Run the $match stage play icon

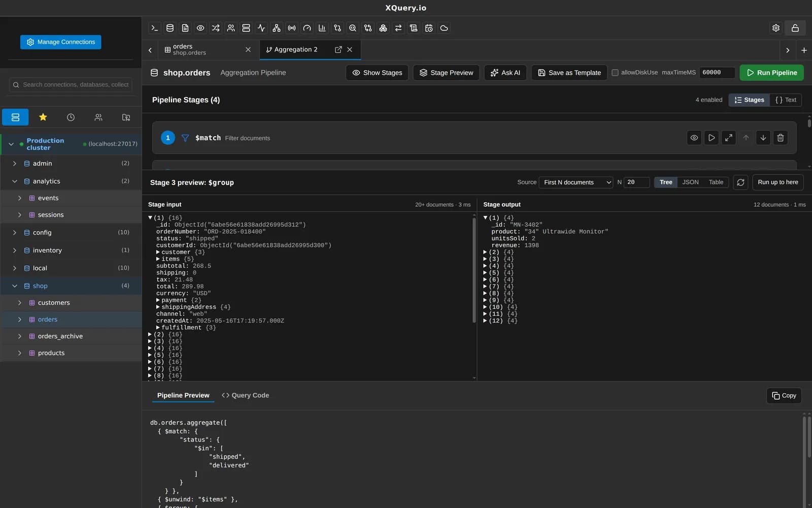712,138
